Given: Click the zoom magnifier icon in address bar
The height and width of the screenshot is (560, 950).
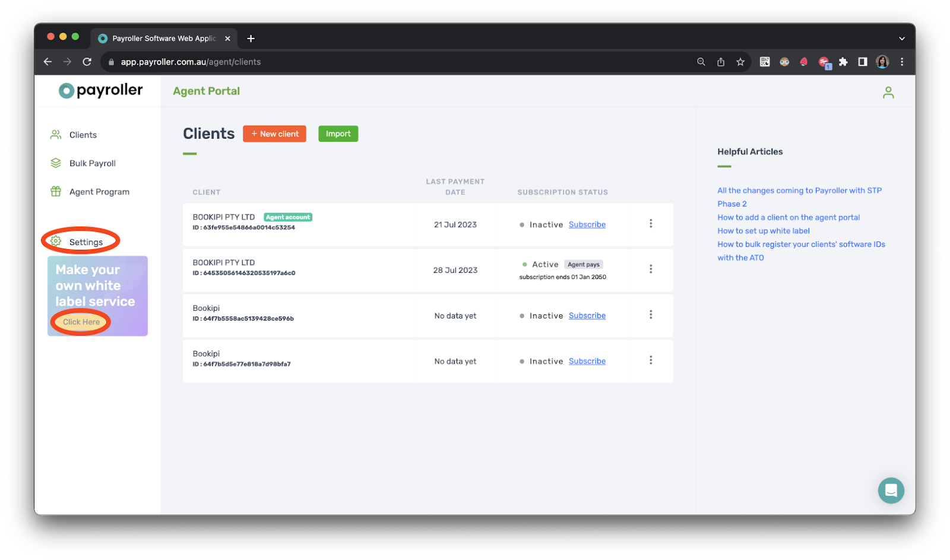Looking at the screenshot, I should coord(701,62).
